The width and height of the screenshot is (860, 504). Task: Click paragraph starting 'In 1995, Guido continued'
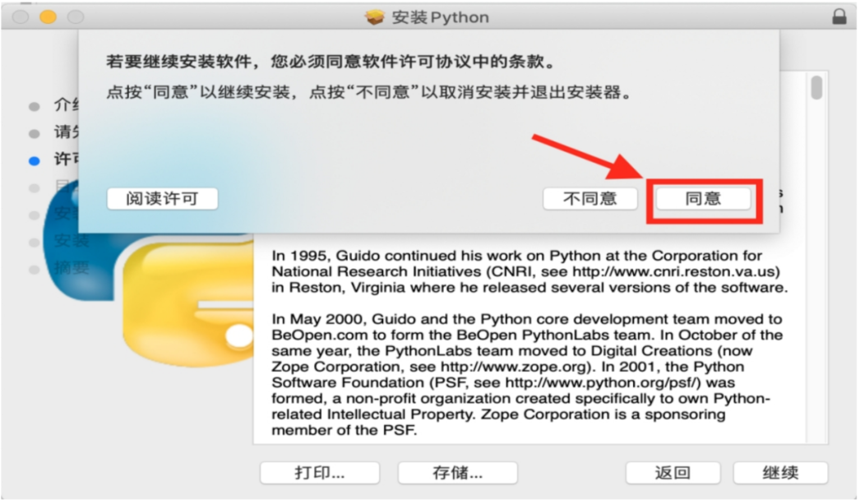(x=529, y=271)
